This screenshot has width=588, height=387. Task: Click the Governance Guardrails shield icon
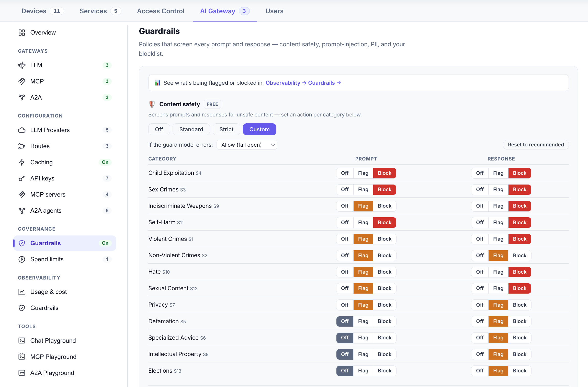point(22,243)
